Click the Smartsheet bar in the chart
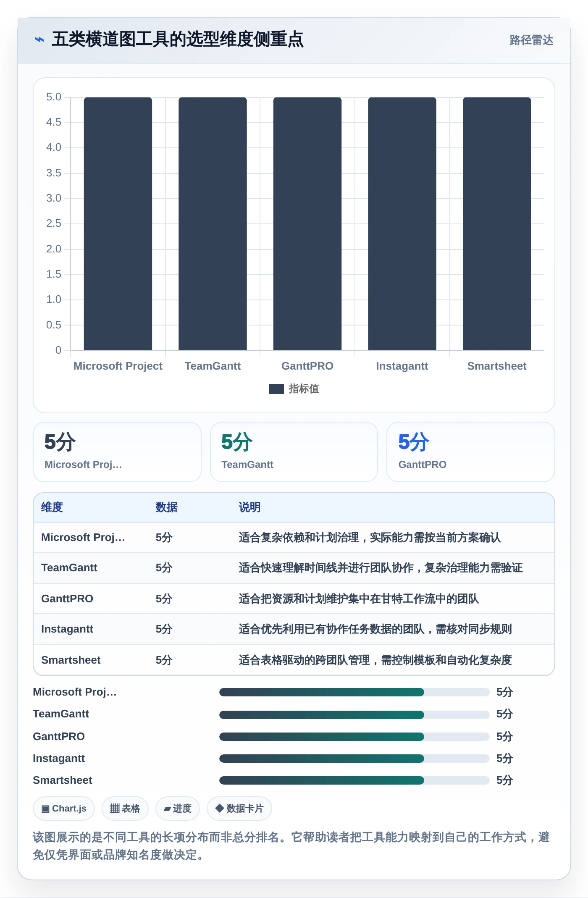The height and width of the screenshot is (898, 588). pyautogui.click(x=497, y=223)
